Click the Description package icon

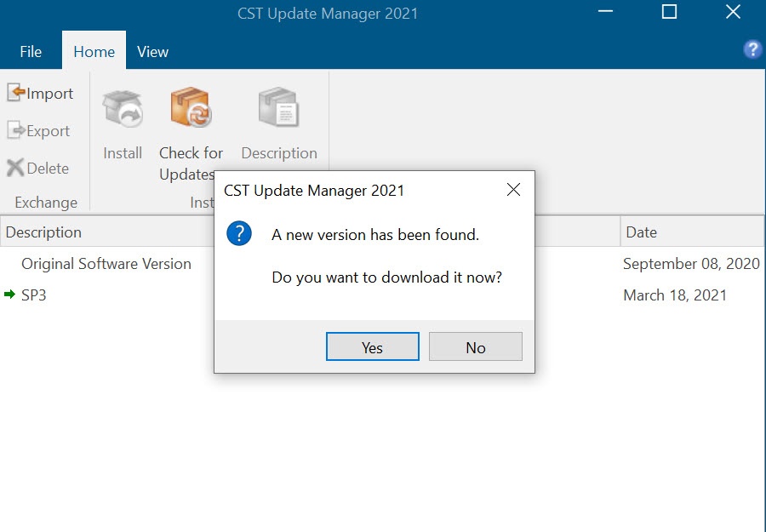click(x=278, y=107)
